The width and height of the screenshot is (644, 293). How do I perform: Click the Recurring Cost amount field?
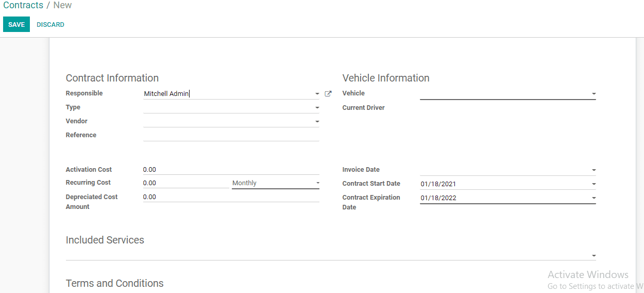click(186, 183)
